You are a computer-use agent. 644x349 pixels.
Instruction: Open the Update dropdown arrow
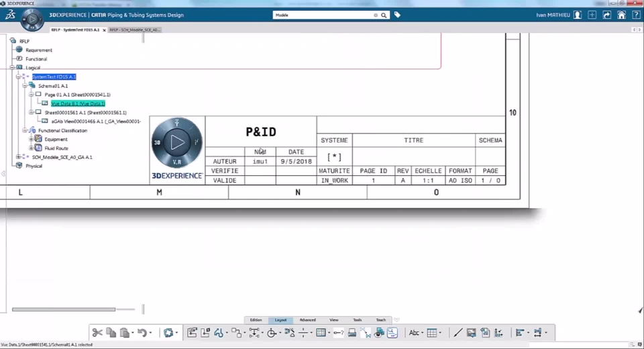coord(176,333)
